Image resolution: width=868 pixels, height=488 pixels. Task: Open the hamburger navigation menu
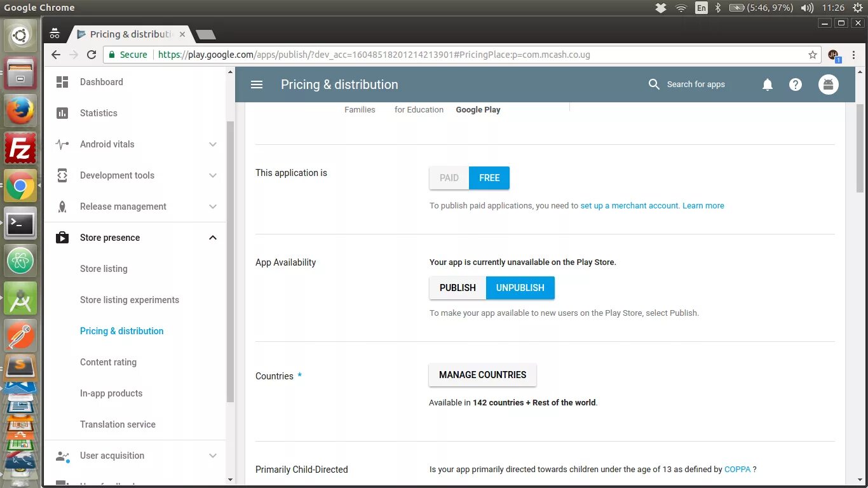coord(257,85)
